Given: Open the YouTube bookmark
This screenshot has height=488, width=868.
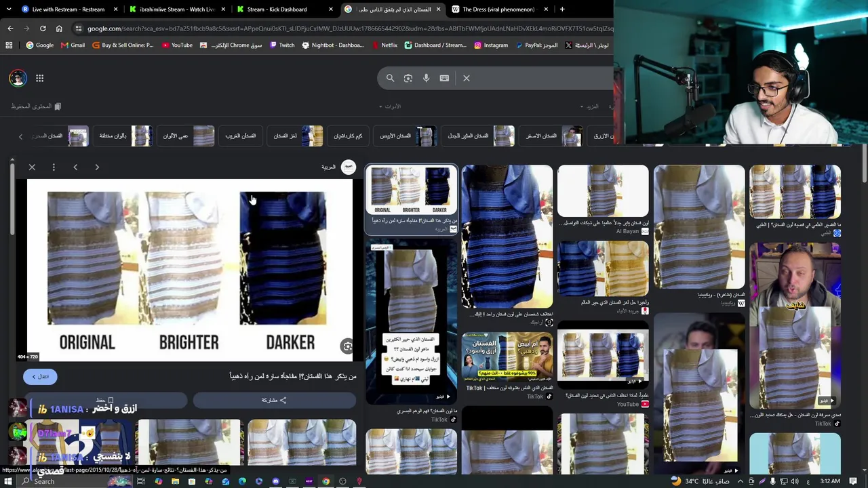Looking at the screenshot, I should pos(177,45).
